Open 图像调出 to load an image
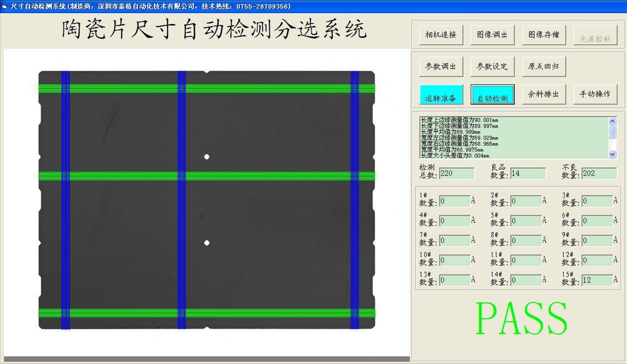Screen dimensions: 627x364 (x=492, y=35)
